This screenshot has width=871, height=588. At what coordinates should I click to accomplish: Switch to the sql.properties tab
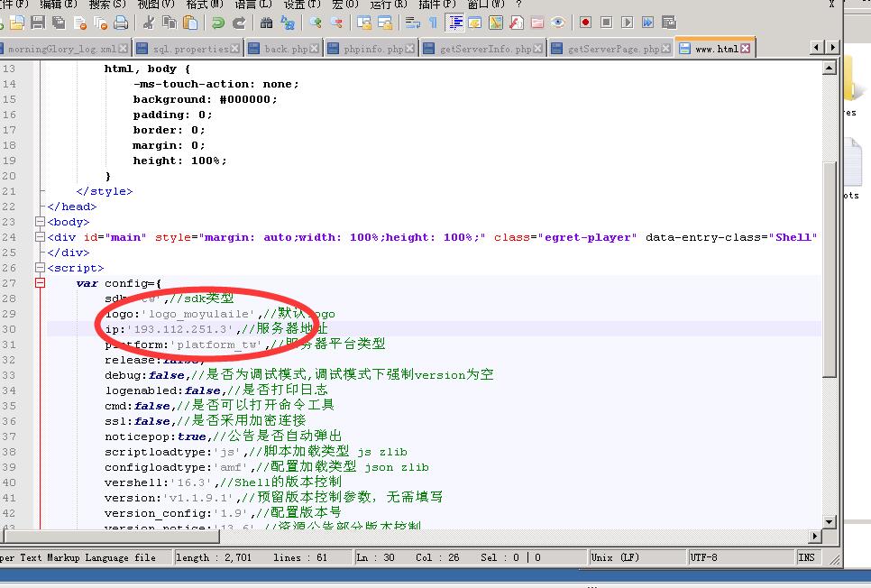click(x=190, y=49)
